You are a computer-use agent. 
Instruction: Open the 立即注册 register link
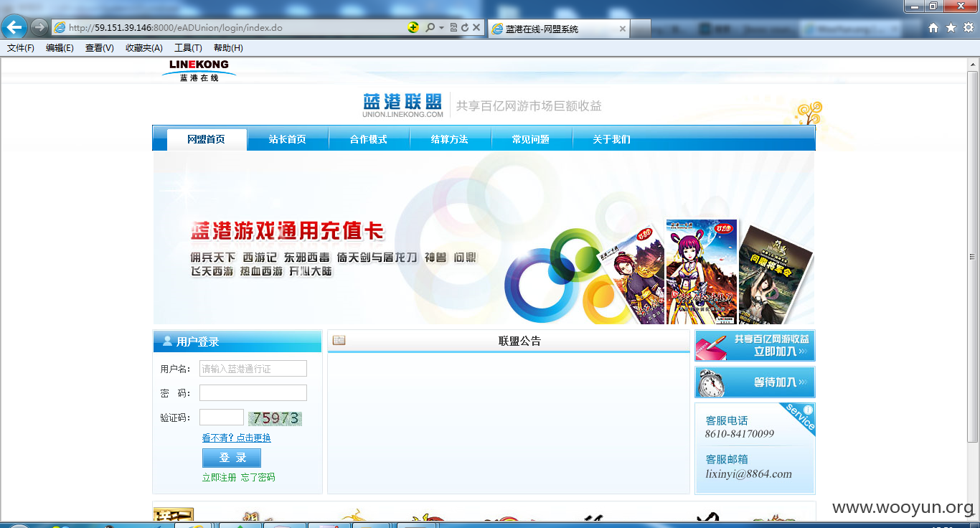pyautogui.click(x=219, y=477)
